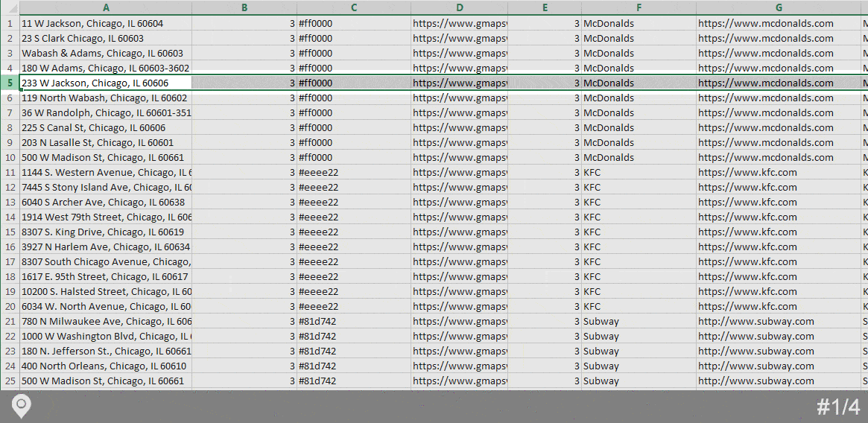Select row header 5

[10, 83]
